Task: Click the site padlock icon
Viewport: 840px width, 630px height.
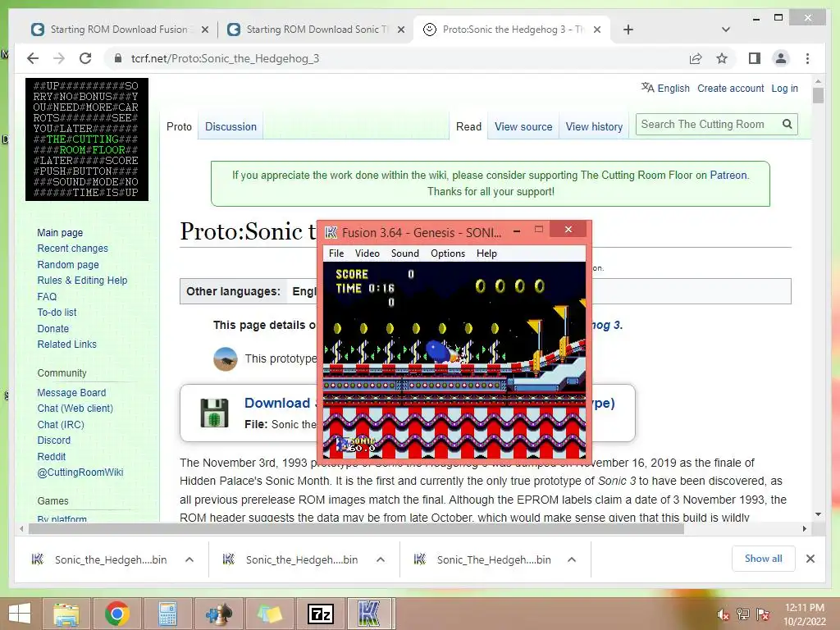Action: click(118, 58)
